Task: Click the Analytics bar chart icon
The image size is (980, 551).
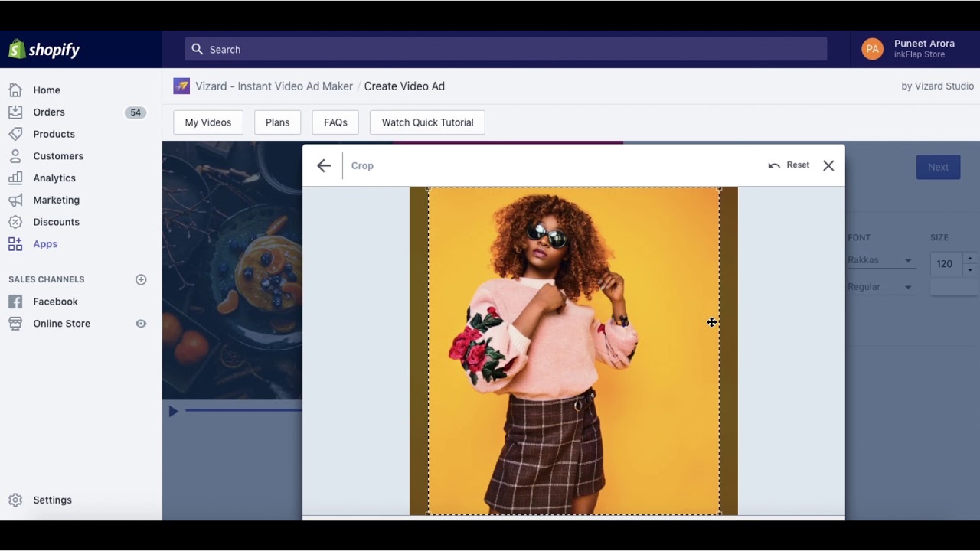Action: click(15, 178)
